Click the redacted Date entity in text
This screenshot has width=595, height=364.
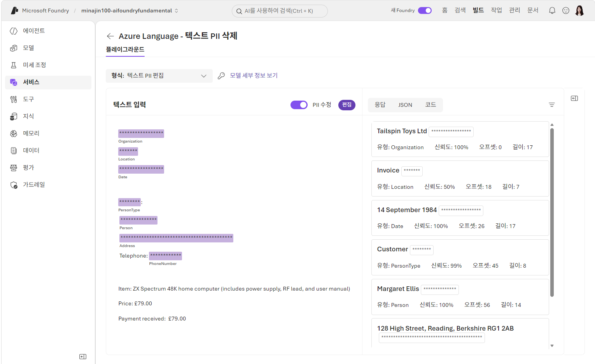(141, 169)
